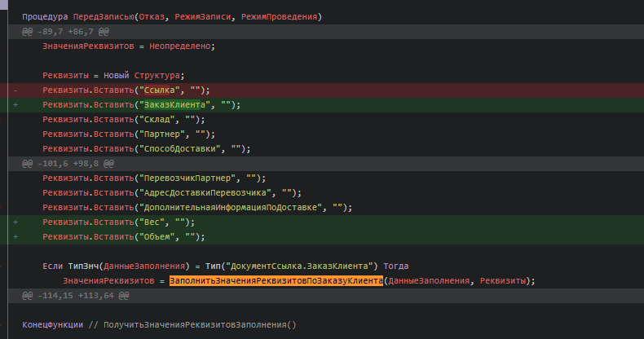Click the line "ЗначенияРеквизитов = Неопределено;"
Viewport: 644px width, 339px height.
tap(129, 46)
